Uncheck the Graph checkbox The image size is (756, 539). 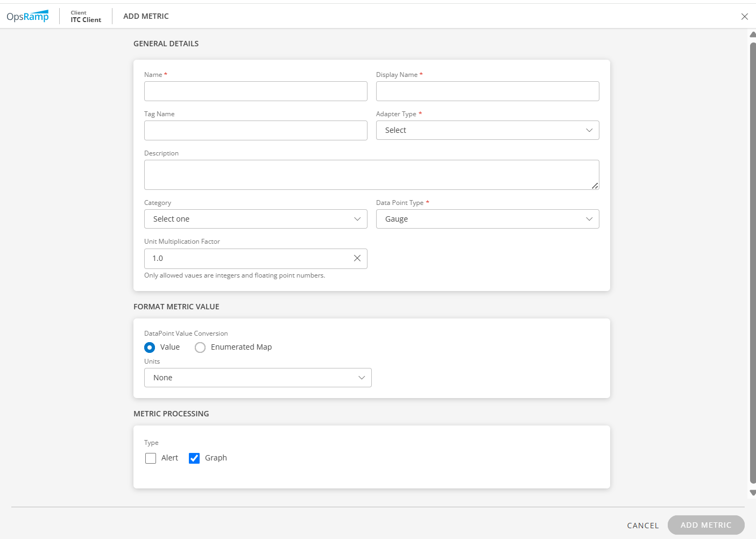194,458
